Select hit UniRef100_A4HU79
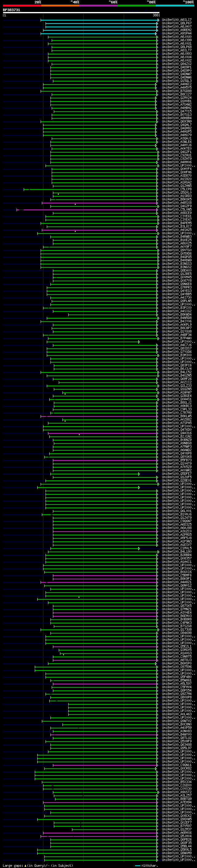Viewport: 197px width, 868px height. coord(177,135)
